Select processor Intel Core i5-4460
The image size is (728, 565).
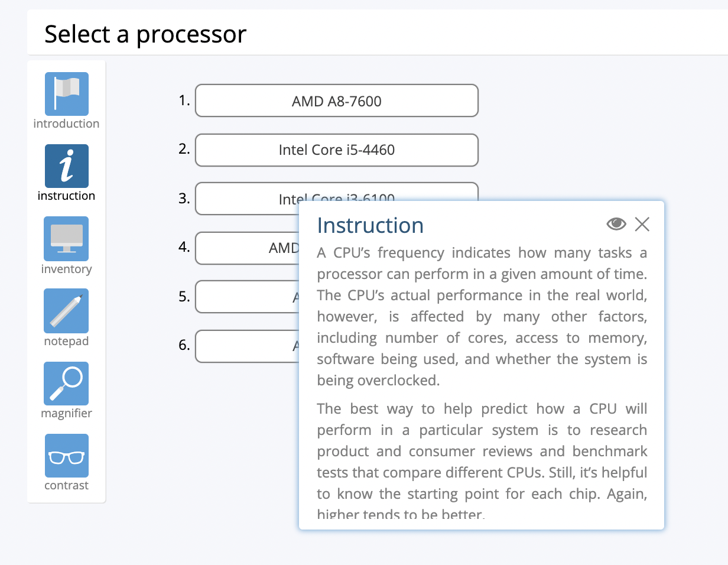[x=336, y=150]
